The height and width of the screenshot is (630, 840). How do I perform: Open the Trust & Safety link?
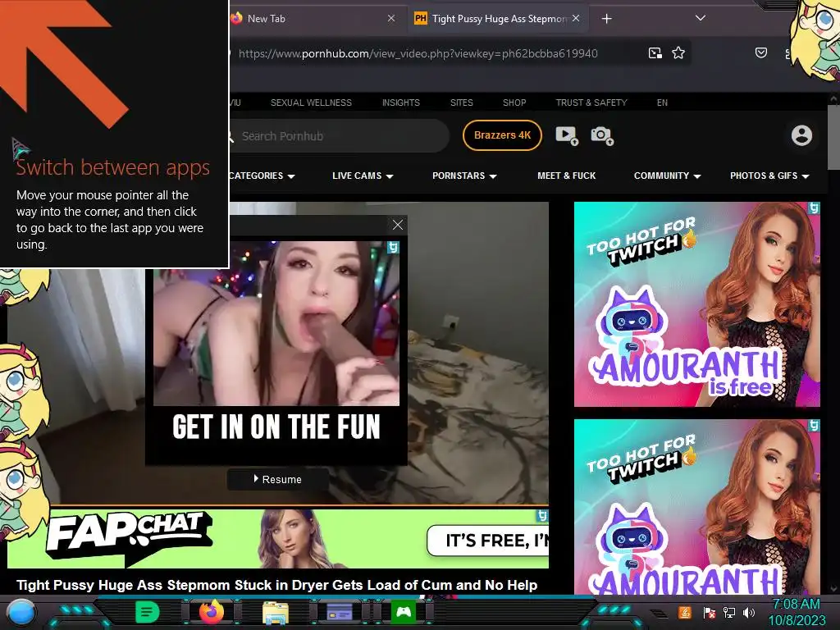pyautogui.click(x=591, y=103)
